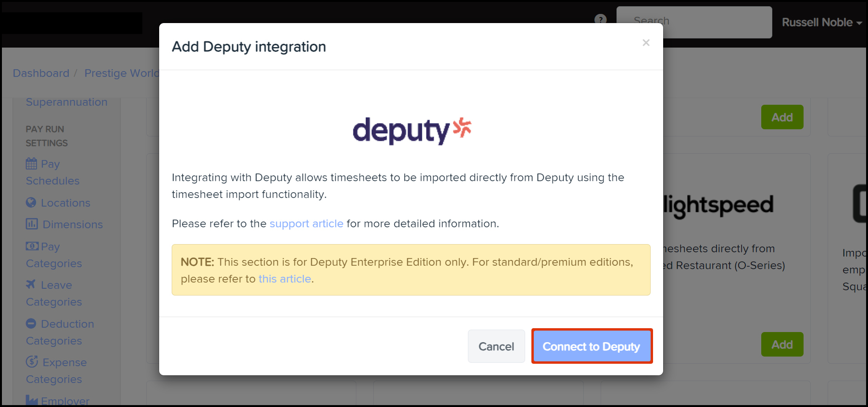Click the Pay Categories money icon
Image resolution: width=868 pixels, height=407 pixels.
point(32,247)
